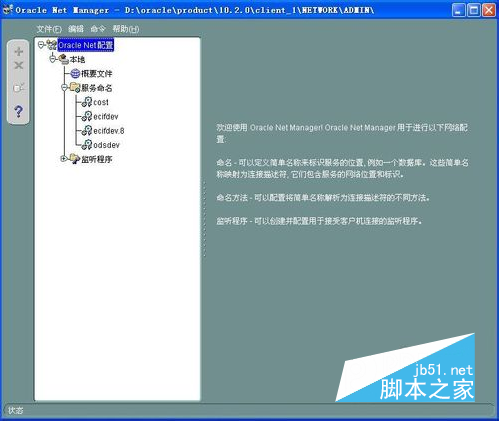The image size is (503, 424).
Task: Select the odsdev service name
Action: pyautogui.click(x=107, y=145)
